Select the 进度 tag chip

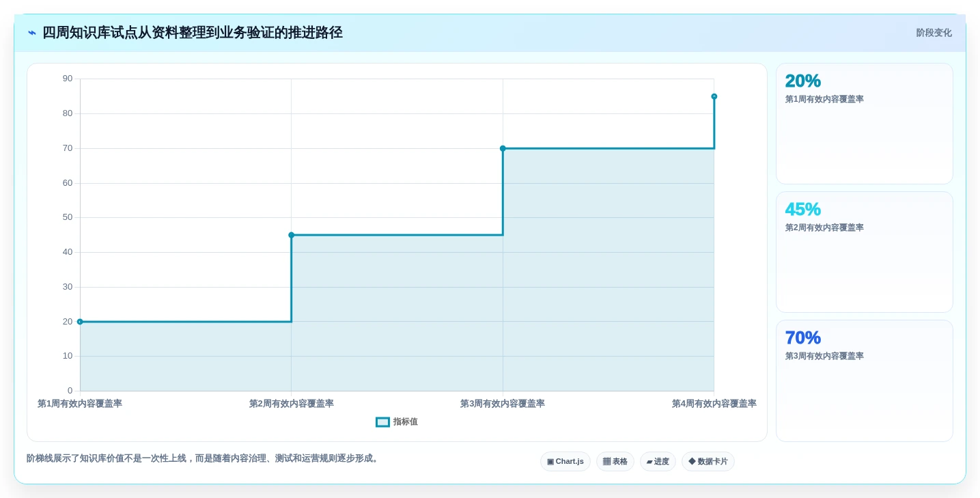point(658,462)
